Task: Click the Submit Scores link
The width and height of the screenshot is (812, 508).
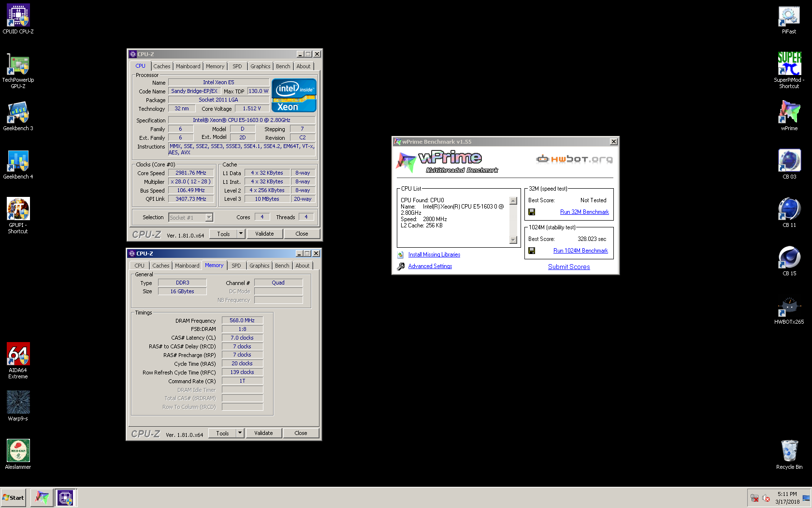Action: [x=569, y=267]
